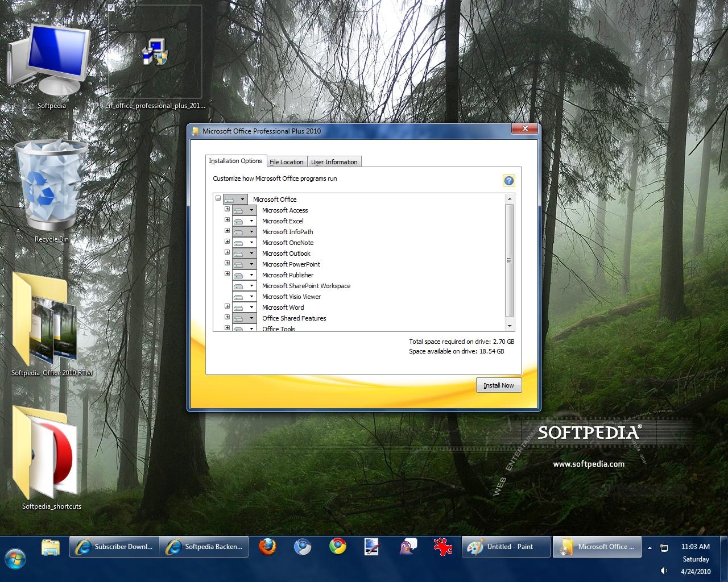
Task: Toggle the checkbox on the installer desktop icon
Action: 112,8
